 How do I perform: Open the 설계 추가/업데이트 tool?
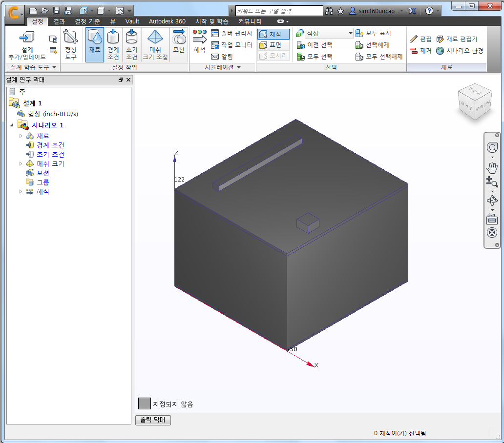pyautogui.click(x=27, y=45)
